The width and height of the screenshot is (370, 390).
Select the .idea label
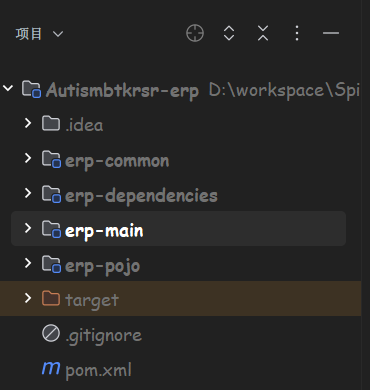(84, 125)
